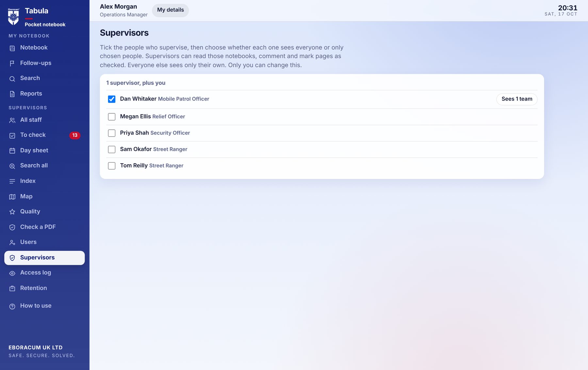This screenshot has height=370, width=588.
Task: Click Tom Reilly Street Ranger text
Action: [152, 166]
